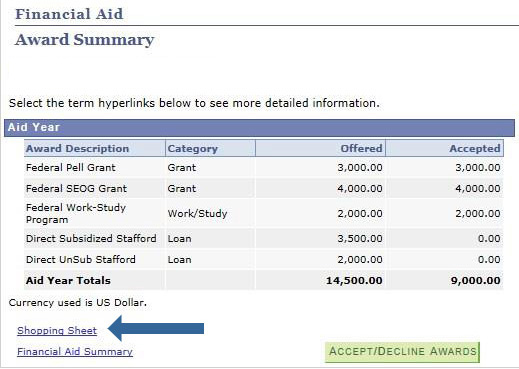Click the Work/Study category cell

coord(197,213)
